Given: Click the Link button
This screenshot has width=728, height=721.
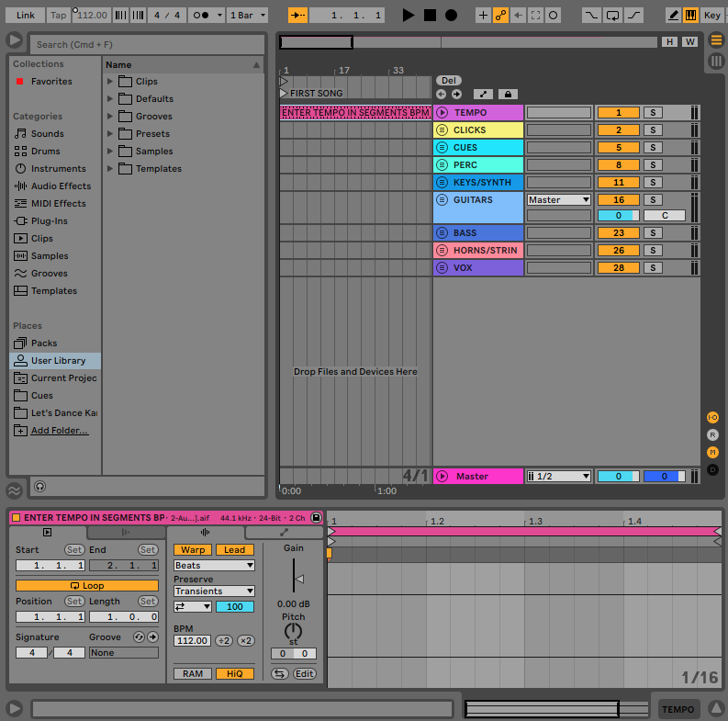Looking at the screenshot, I should tap(26, 16).
